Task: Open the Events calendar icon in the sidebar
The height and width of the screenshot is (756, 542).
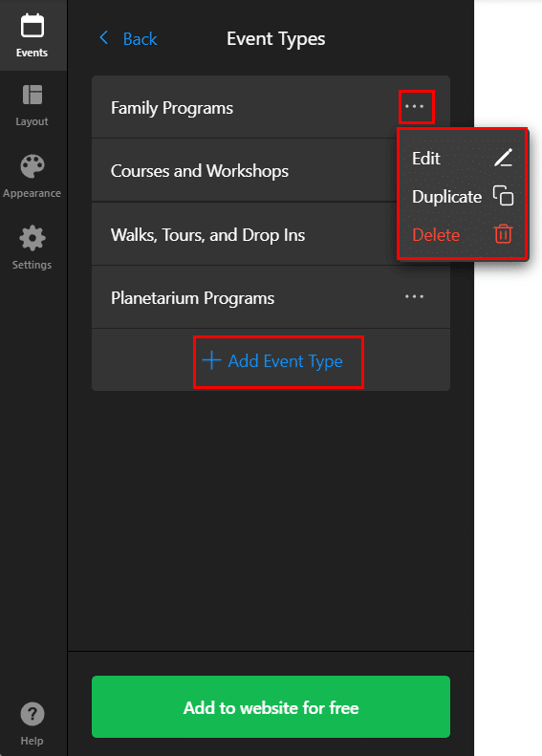Action: tap(33, 26)
